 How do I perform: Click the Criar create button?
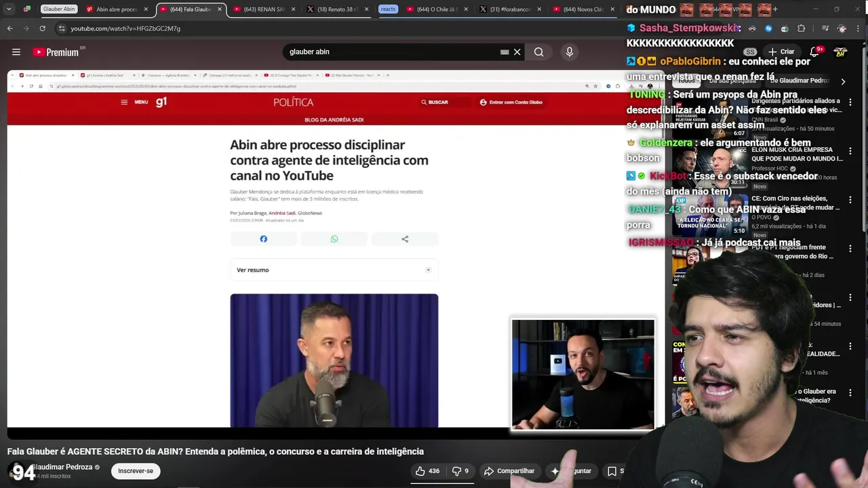(781, 52)
